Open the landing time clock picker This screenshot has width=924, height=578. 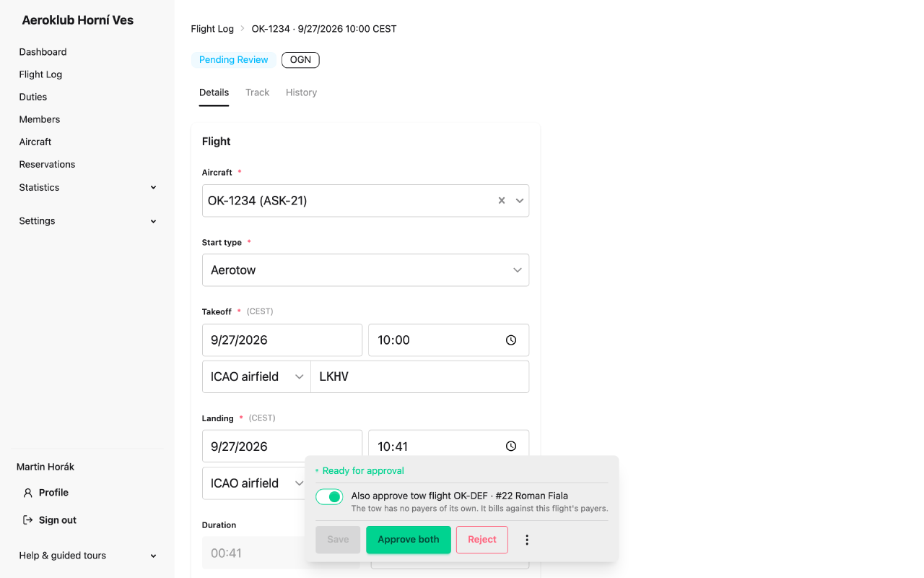[x=511, y=447]
